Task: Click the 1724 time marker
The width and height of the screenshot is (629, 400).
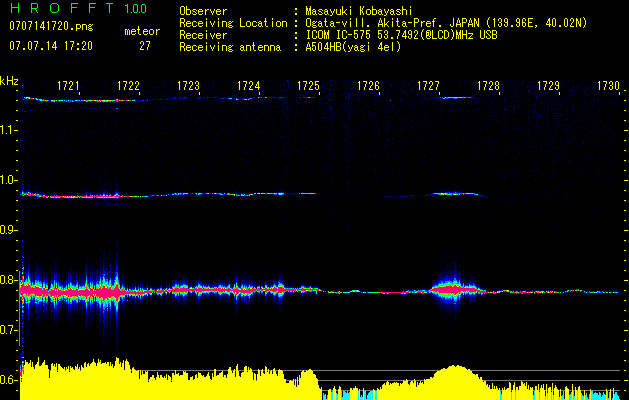Action: (x=248, y=85)
